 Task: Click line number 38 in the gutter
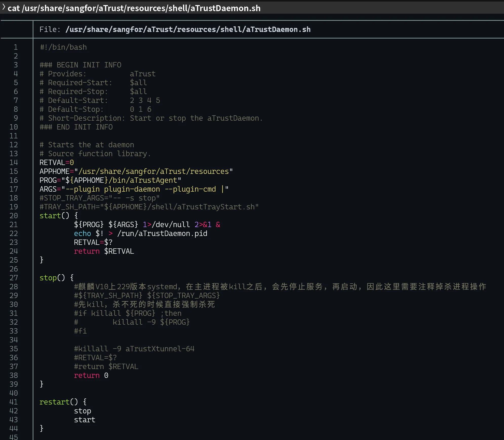pos(14,375)
